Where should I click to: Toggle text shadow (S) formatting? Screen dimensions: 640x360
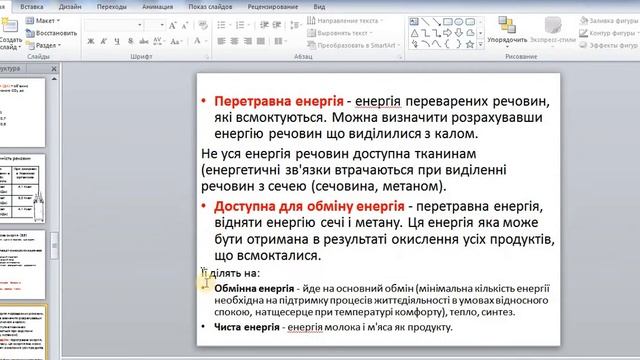(x=130, y=41)
